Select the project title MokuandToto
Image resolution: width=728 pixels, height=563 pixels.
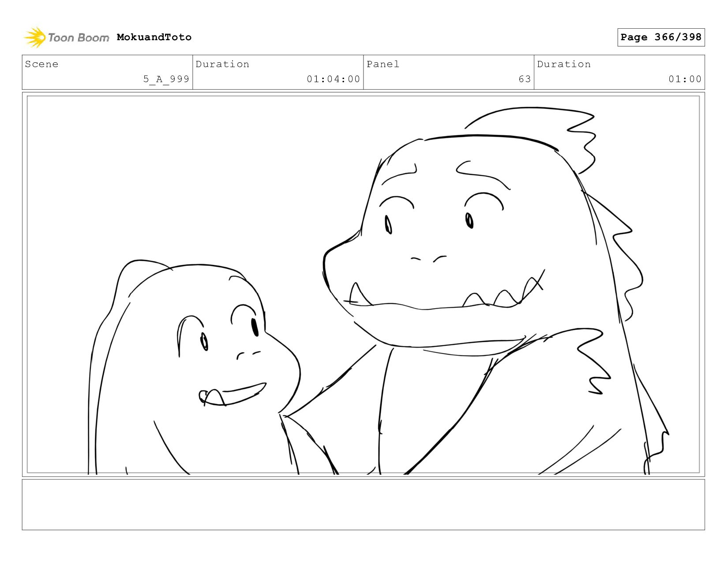154,37
